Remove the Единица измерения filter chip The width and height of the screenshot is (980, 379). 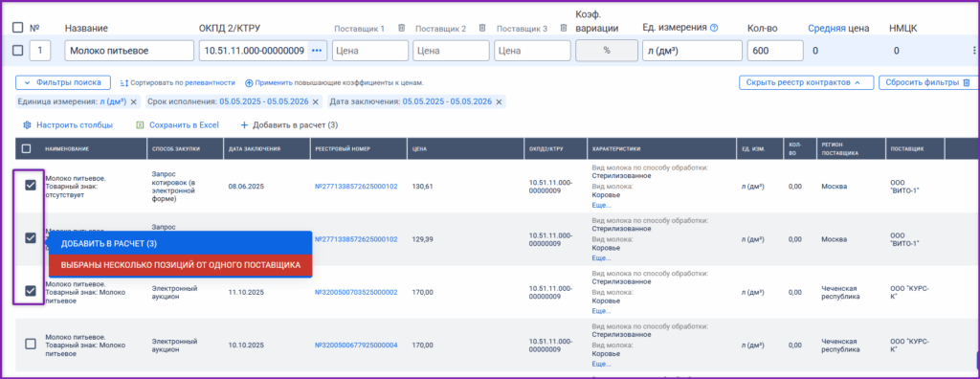pos(133,101)
